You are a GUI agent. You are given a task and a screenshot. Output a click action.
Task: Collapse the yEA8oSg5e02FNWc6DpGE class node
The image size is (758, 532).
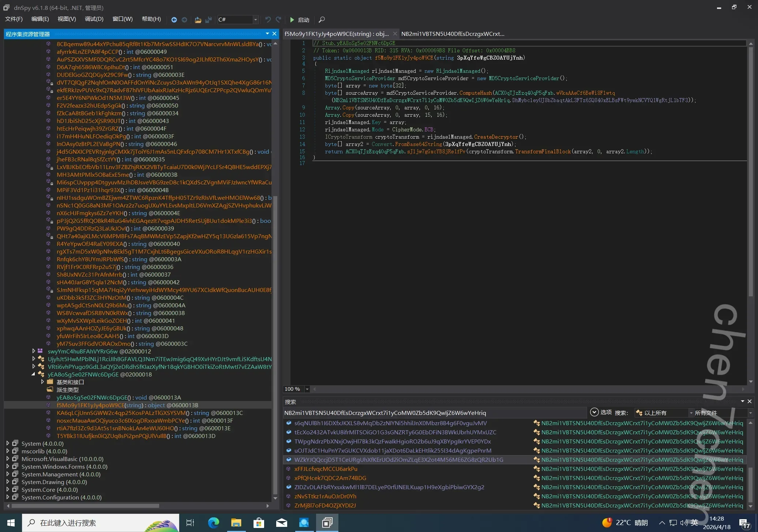pos(33,374)
